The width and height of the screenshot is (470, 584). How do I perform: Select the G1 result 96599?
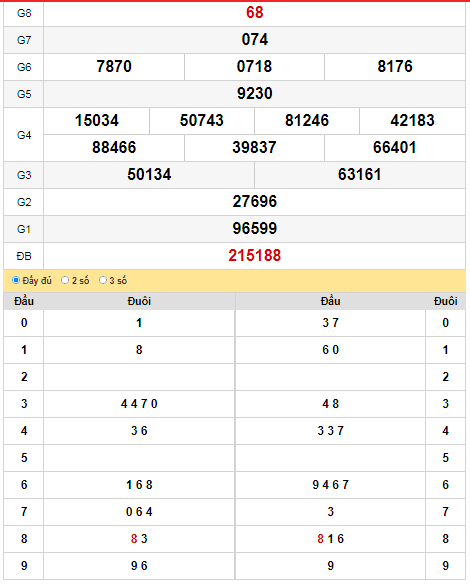[x=254, y=229]
